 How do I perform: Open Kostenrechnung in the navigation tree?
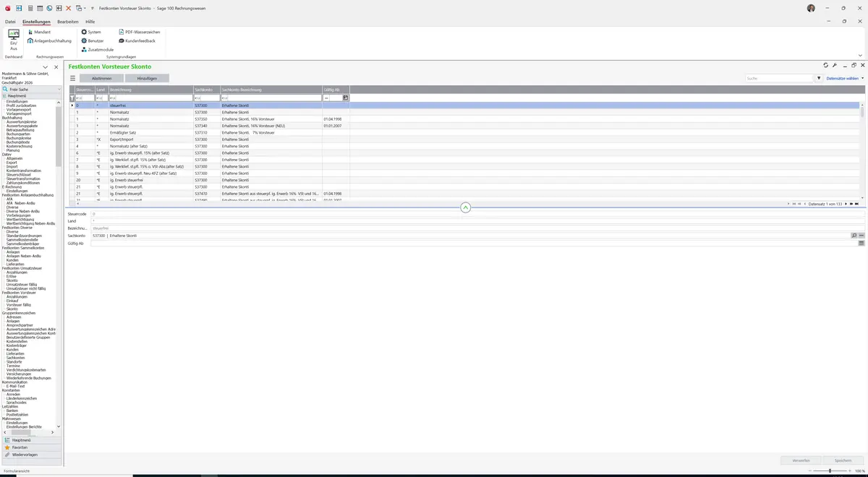tap(19, 146)
